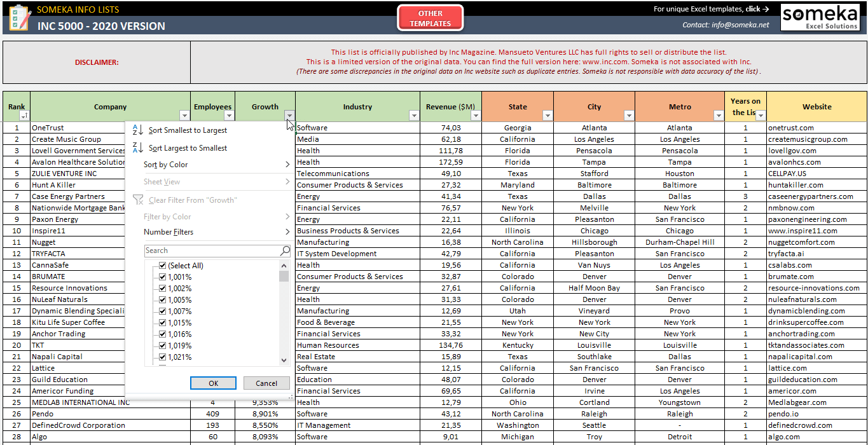Viewport: 868px width, 445px height.
Task: Uncheck the 1,005% filter value
Action: [163, 300]
